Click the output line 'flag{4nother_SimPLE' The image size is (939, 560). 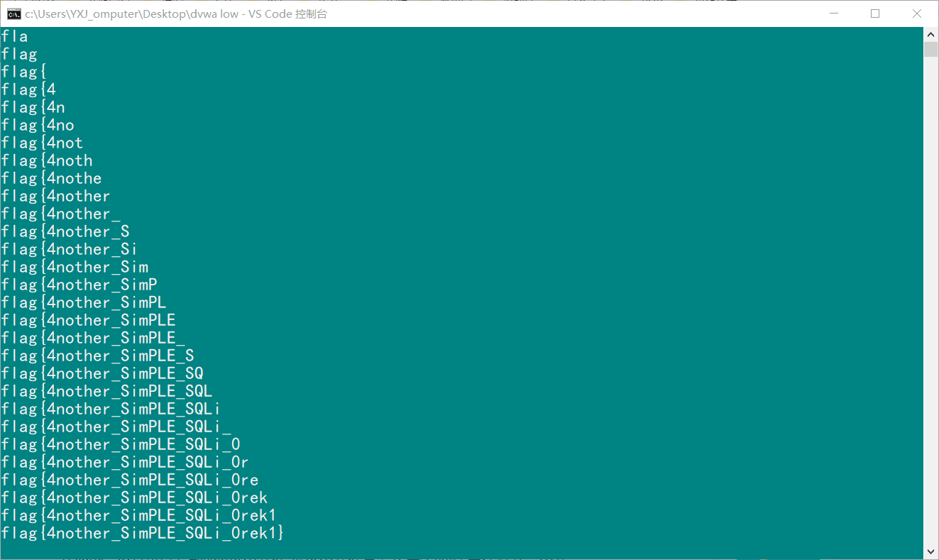click(x=88, y=320)
